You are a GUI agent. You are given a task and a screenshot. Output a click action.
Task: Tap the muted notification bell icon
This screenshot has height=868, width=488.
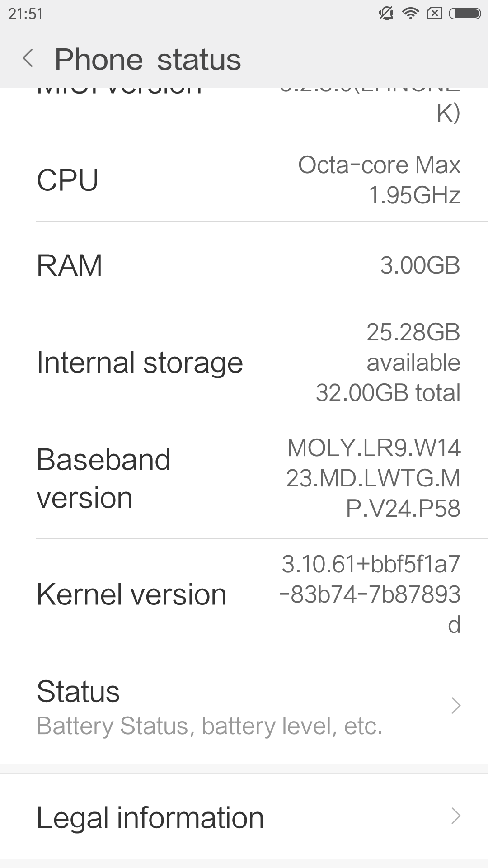[x=386, y=14]
